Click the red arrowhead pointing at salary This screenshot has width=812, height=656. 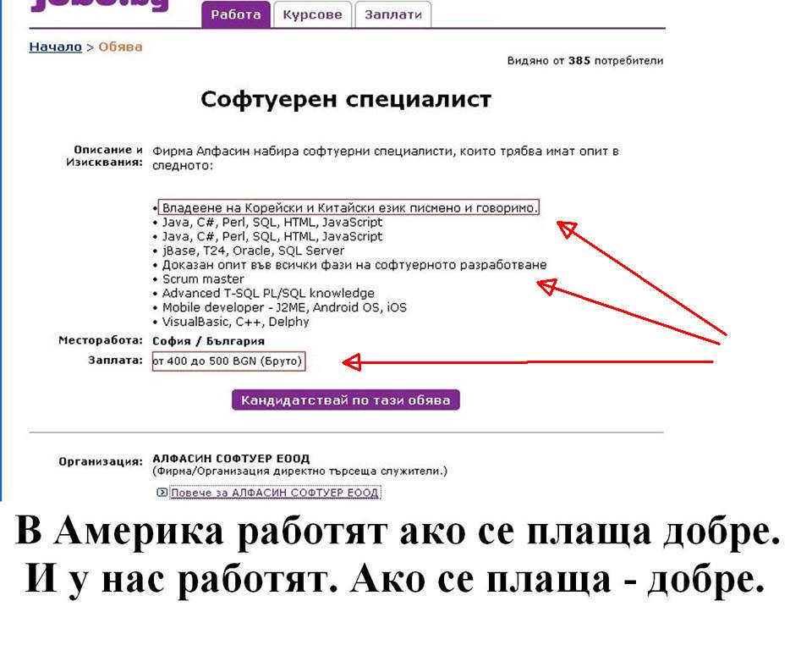[x=352, y=362]
